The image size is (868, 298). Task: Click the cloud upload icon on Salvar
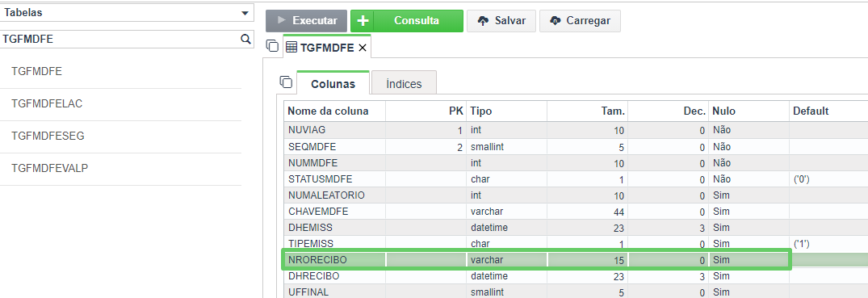pyautogui.click(x=484, y=21)
